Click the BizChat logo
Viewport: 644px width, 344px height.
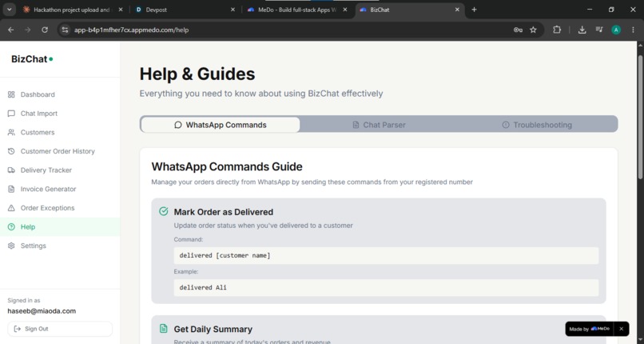click(32, 59)
